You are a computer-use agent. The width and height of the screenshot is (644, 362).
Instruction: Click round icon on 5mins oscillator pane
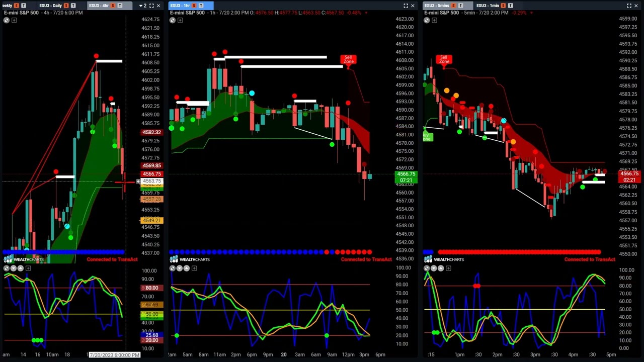(x=427, y=268)
